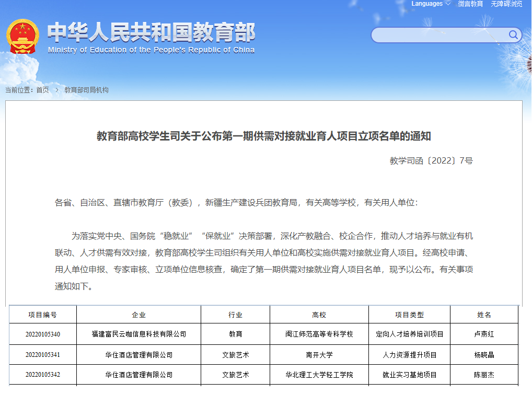Select the 姓名 column header
Screen dimensions: 532x394
point(484,315)
